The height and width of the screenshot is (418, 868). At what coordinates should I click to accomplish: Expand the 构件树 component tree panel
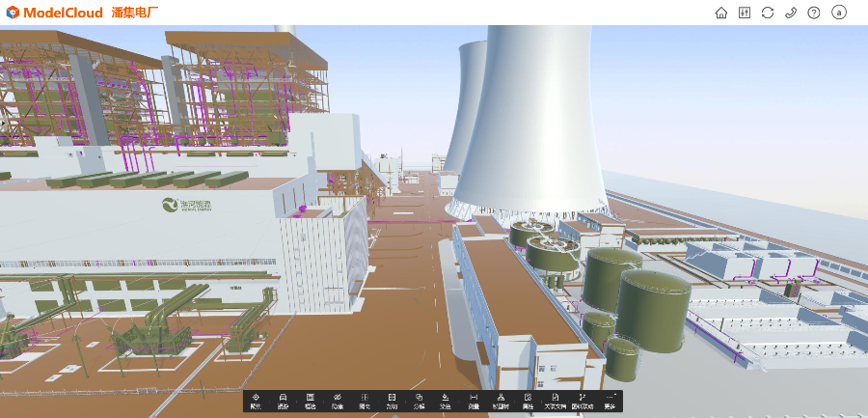(x=501, y=401)
